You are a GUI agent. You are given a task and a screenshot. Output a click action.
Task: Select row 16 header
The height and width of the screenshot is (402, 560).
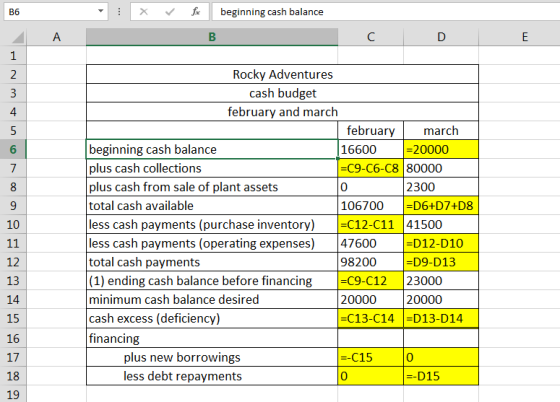point(13,338)
